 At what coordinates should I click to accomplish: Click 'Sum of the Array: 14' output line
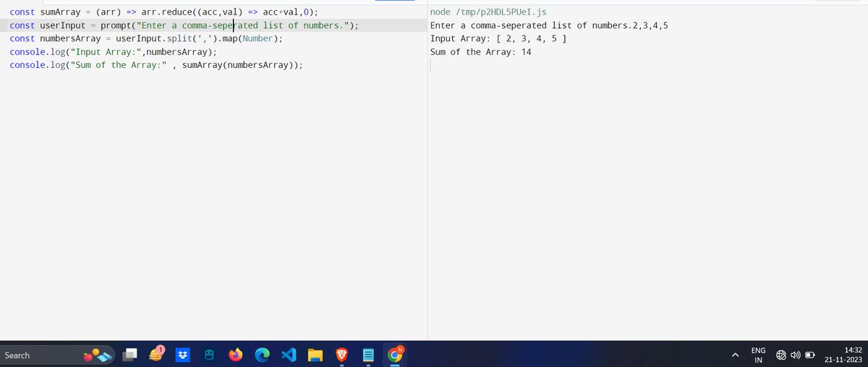click(x=481, y=52)
